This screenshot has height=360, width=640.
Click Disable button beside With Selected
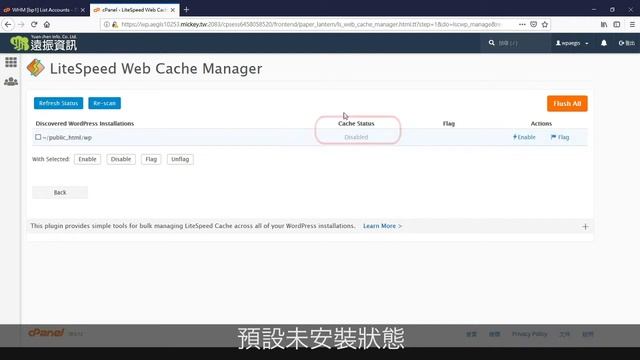coord(121,159)
